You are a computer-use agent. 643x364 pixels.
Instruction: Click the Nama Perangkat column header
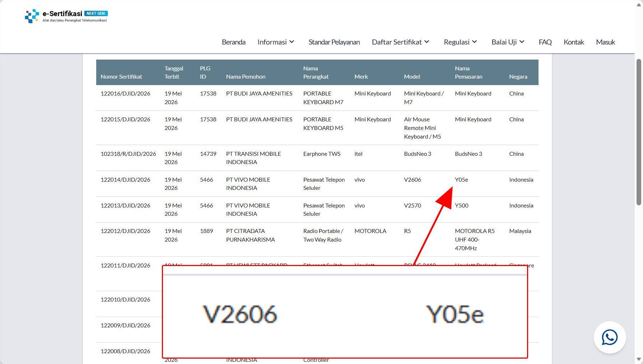coord(316,73)
